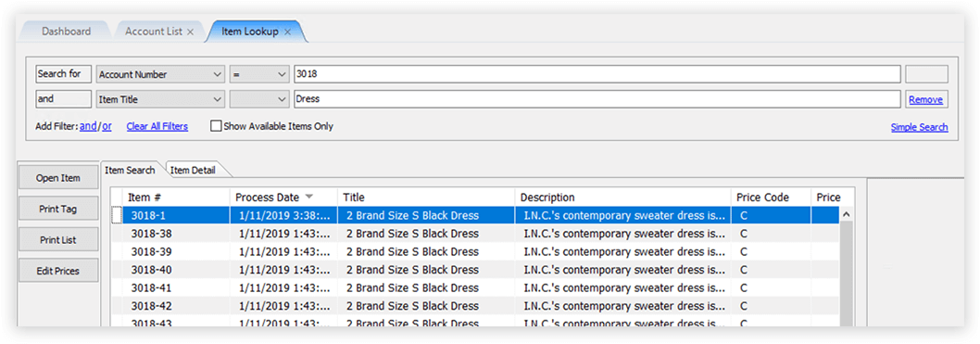Screen dimensions: 980x344
Task: Click the Title column header
Action: tap(426, 197)
